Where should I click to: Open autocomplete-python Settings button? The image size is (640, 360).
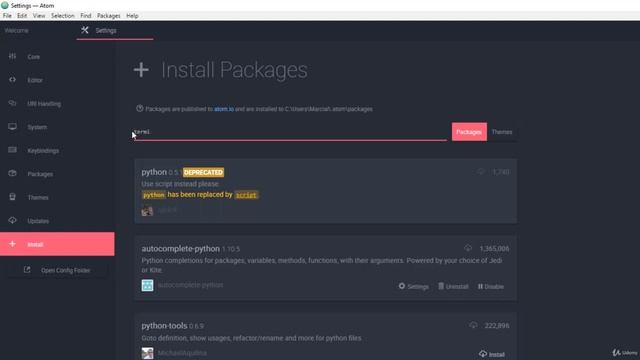pos(413,287)
